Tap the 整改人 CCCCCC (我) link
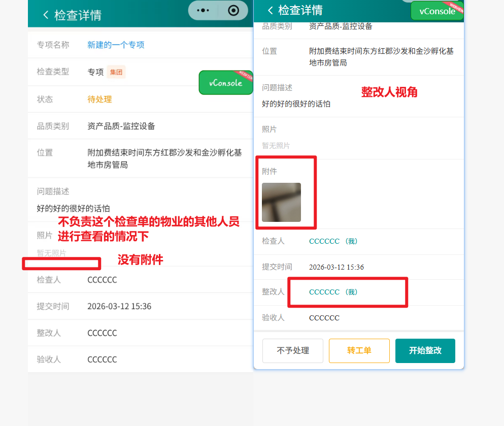This screenshot has width=504, height=426. pos(333,292)
